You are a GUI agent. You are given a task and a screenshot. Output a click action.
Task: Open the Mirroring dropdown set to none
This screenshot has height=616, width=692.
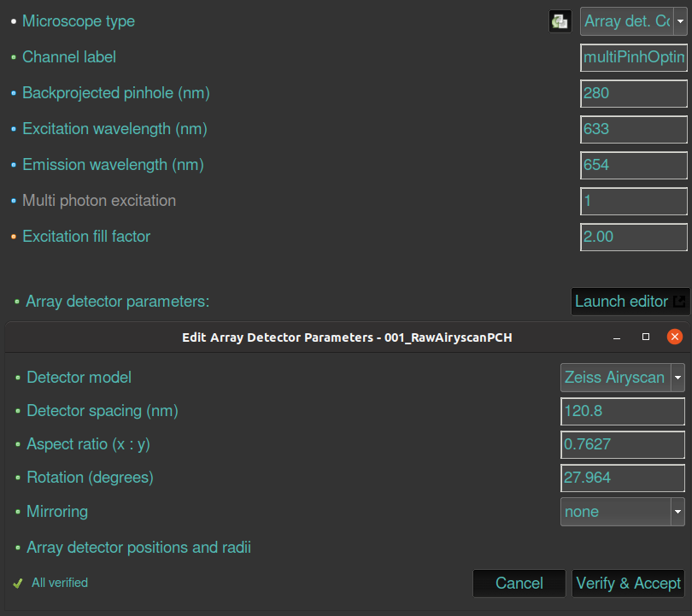(x=622, y=512)
